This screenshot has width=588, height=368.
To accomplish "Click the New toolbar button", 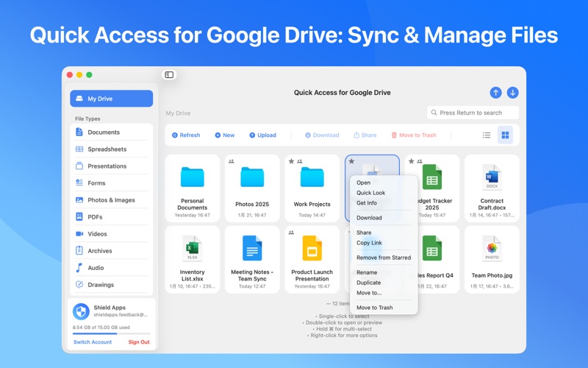I will [225, 135].
